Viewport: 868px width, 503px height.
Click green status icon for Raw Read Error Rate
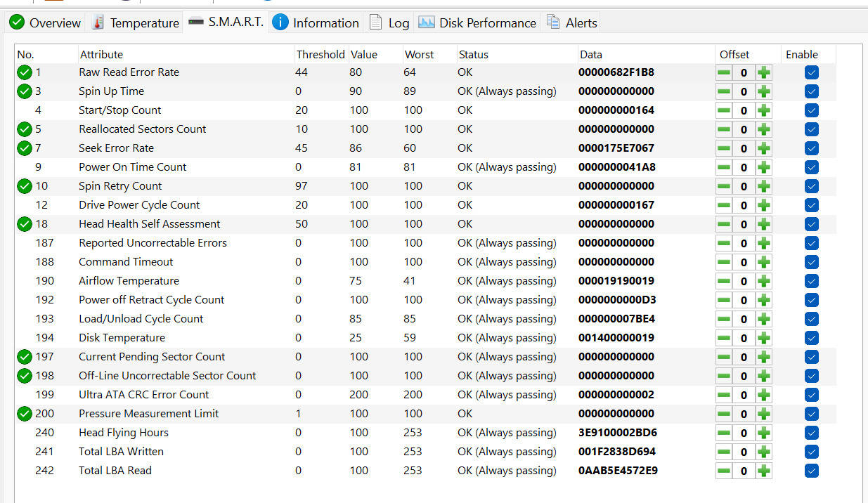25,72
